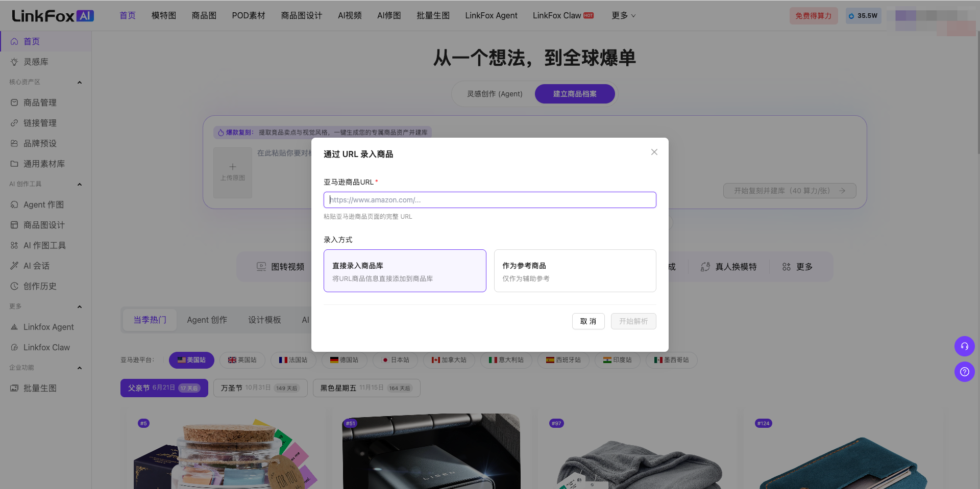The image size is (980, 489).
Task: Select 直接录入商品库 entry method
Action: pos(405,271)
